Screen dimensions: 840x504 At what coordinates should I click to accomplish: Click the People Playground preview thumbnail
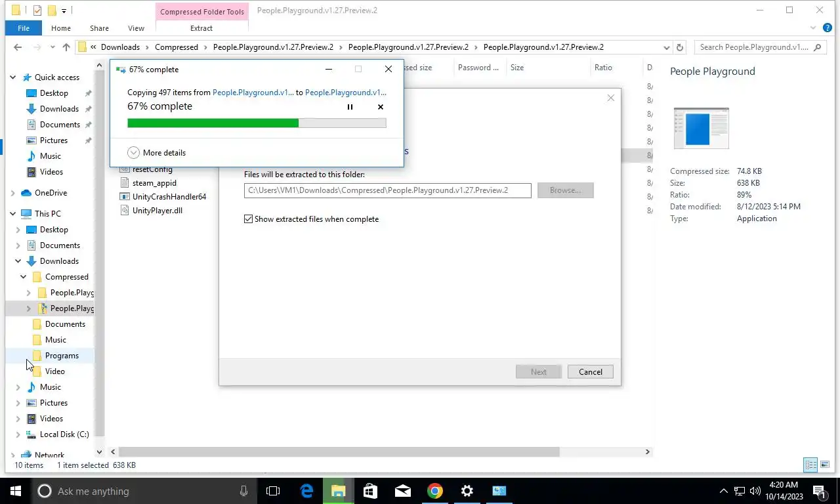[x=702, y=128]
